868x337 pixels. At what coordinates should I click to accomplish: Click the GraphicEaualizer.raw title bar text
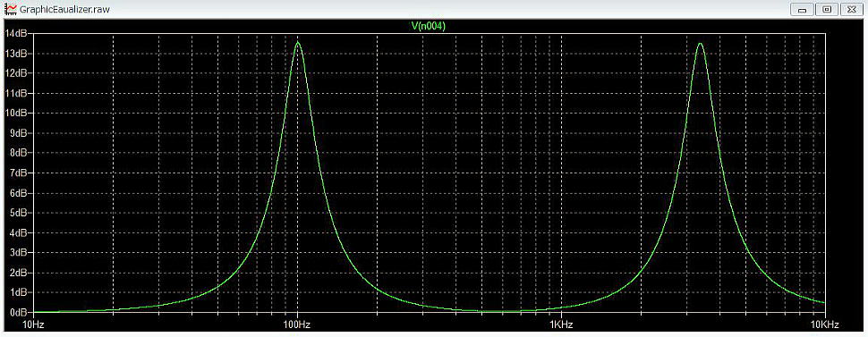coord(64,10)
